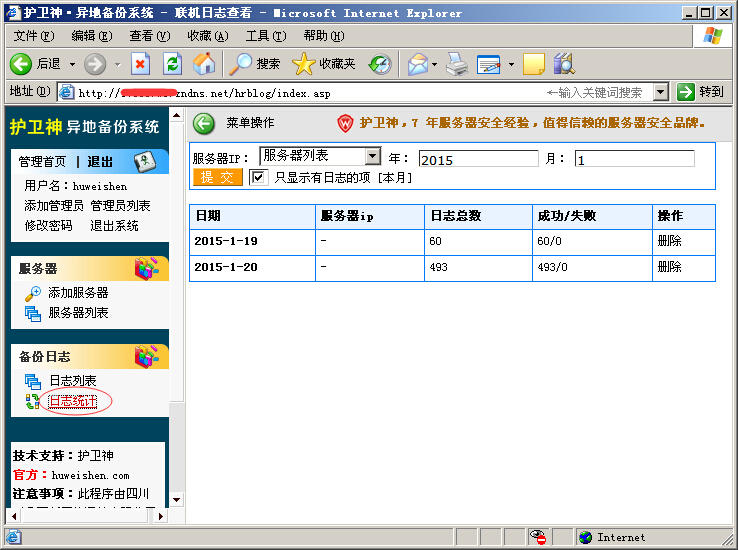
Task: Click the green back arrow beside 菜单操作
Action: click(x=204, y=124)
